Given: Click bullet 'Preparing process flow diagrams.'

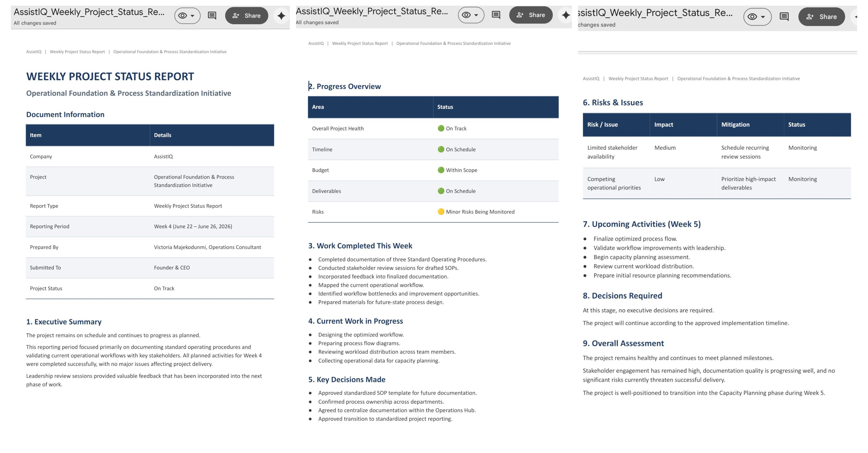Looking at the screenshot, I should click(359, 343).
